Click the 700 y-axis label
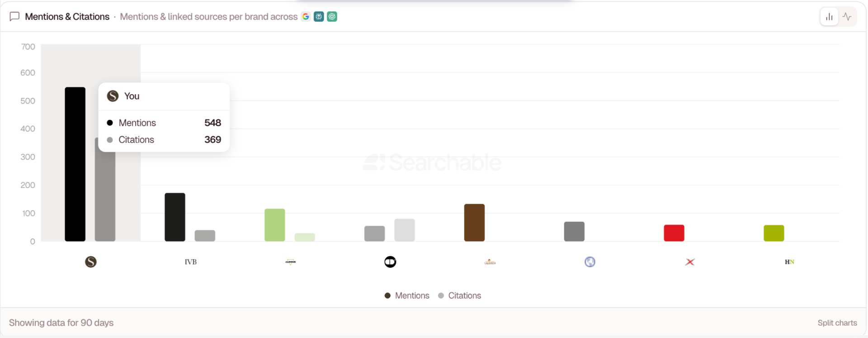This screenshot has height=338, width=868. pyautogui.click(x=28, y=47)
